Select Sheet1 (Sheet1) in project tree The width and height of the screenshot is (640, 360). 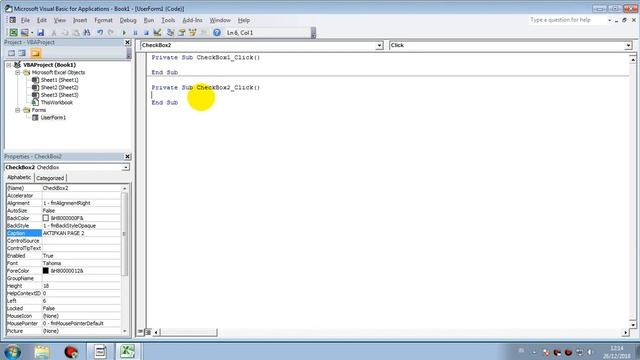pos(59,80)
